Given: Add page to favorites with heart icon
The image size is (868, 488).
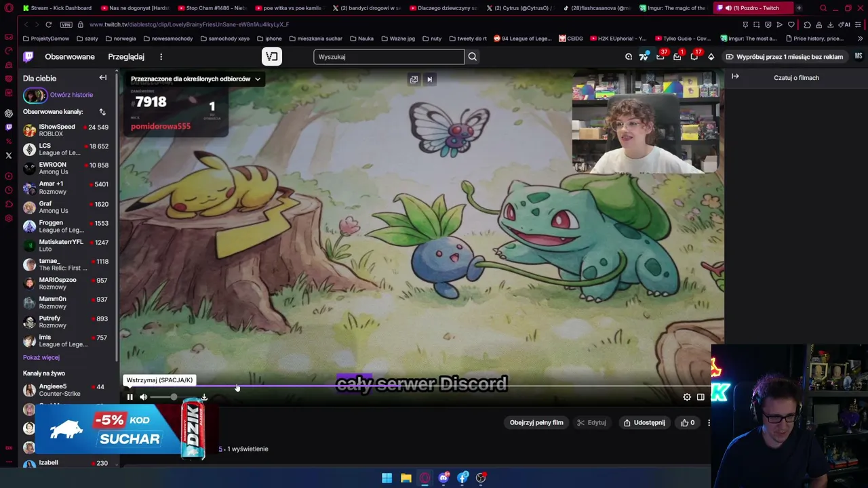Looking at the screenshot, I should coord(791,24).
